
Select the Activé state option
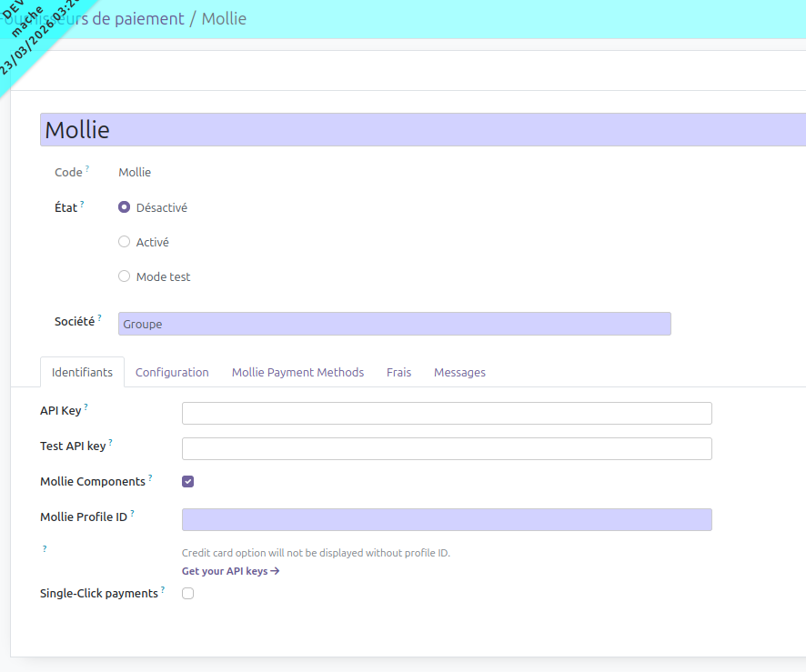(125, 242)
